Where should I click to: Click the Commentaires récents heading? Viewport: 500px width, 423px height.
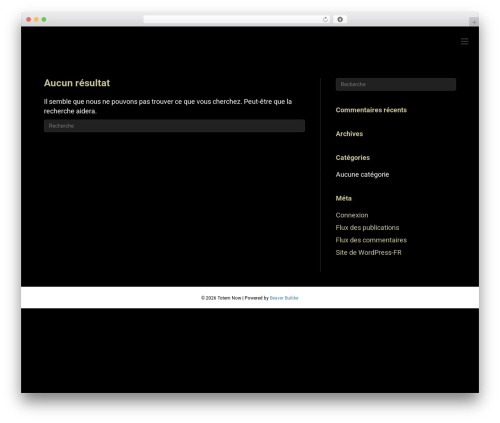click(x=371, y=110)
